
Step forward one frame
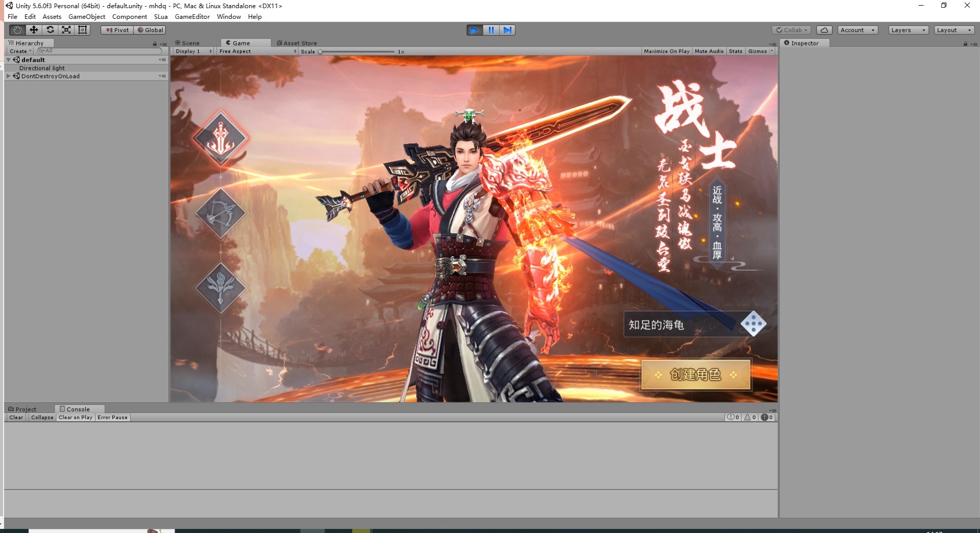point(507,30)
